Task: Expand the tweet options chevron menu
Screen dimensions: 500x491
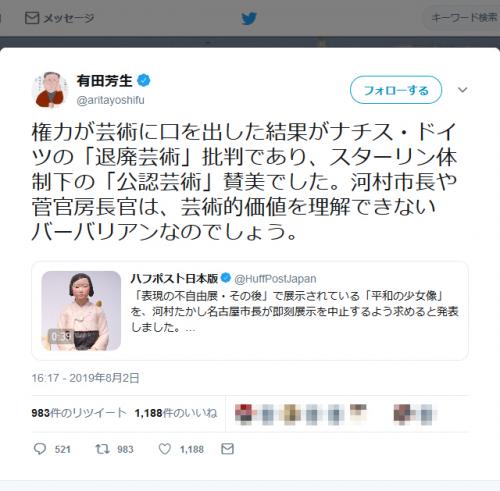Action: (462, 90)
